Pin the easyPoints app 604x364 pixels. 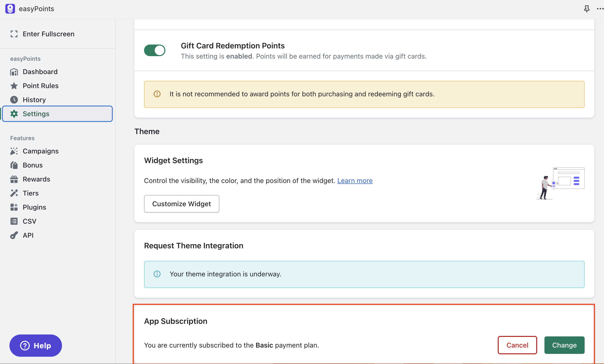[587, 8]
